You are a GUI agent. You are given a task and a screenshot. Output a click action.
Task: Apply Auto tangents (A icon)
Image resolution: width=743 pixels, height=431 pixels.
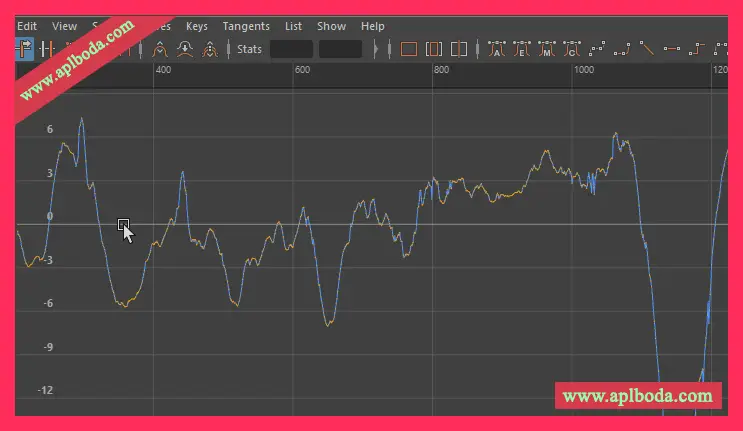click(497, 48)
